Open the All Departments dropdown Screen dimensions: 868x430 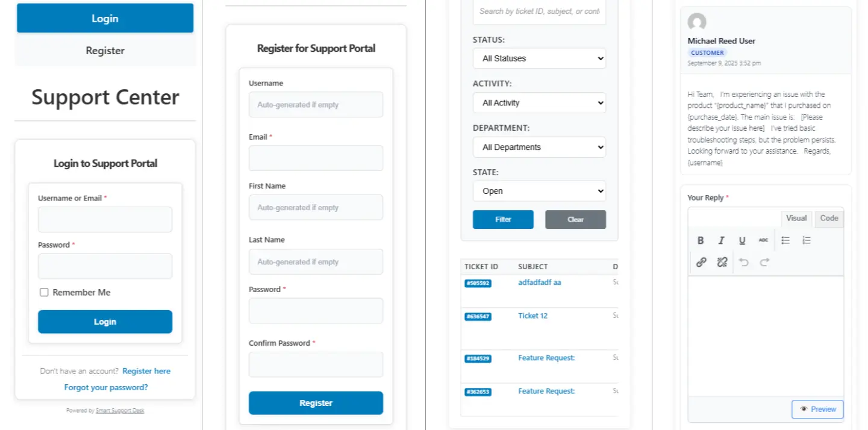tap(539, 147)
